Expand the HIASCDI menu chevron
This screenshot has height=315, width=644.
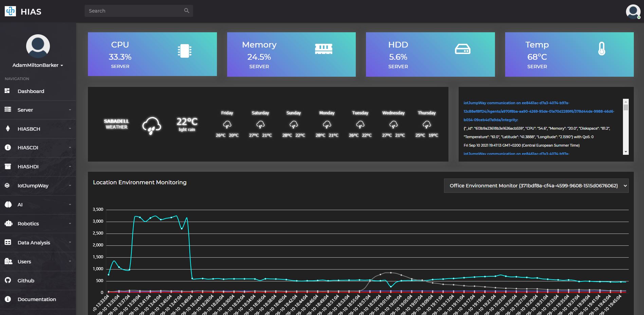[x=70, y=147]
